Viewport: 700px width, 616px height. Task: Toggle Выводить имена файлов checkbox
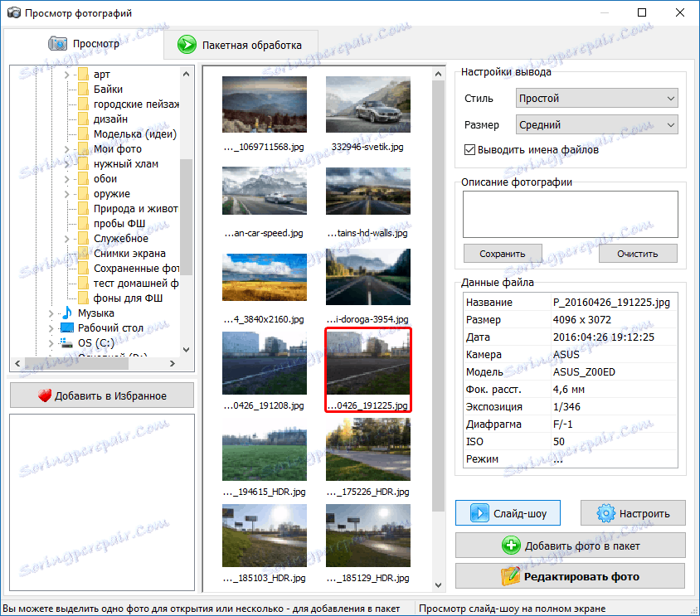(x=469, y=149)
